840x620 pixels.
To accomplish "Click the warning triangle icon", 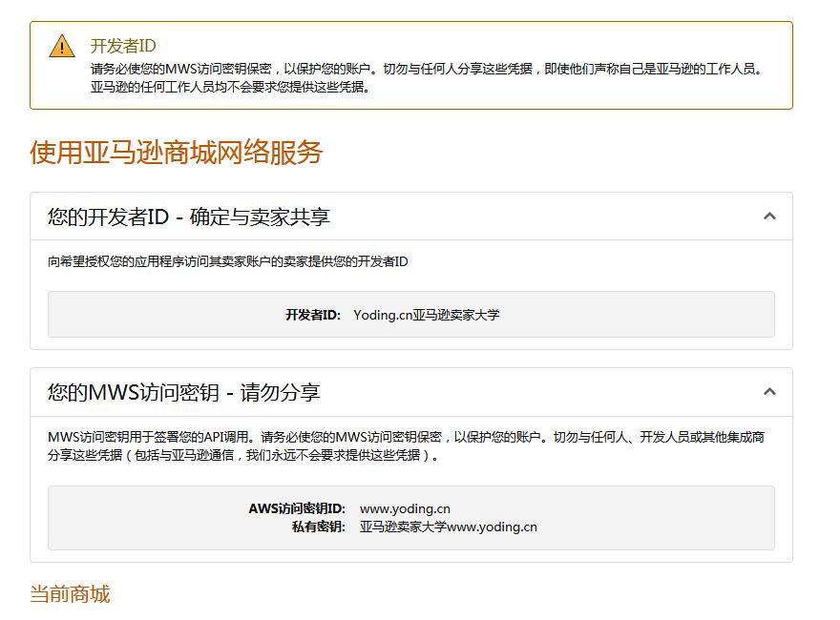I will click(62, 47).
